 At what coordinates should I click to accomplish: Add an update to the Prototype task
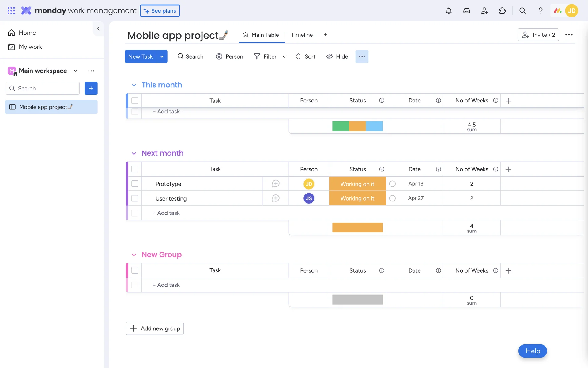(276, 184)
